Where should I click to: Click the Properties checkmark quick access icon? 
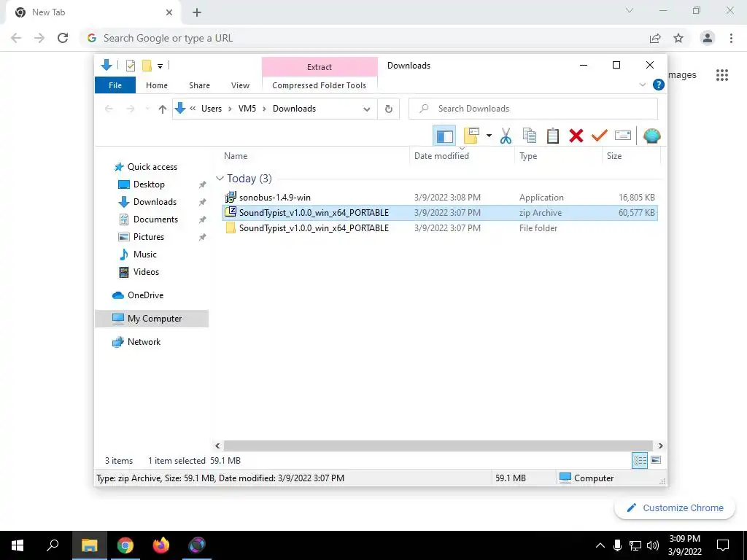click(x=130, y=65)
